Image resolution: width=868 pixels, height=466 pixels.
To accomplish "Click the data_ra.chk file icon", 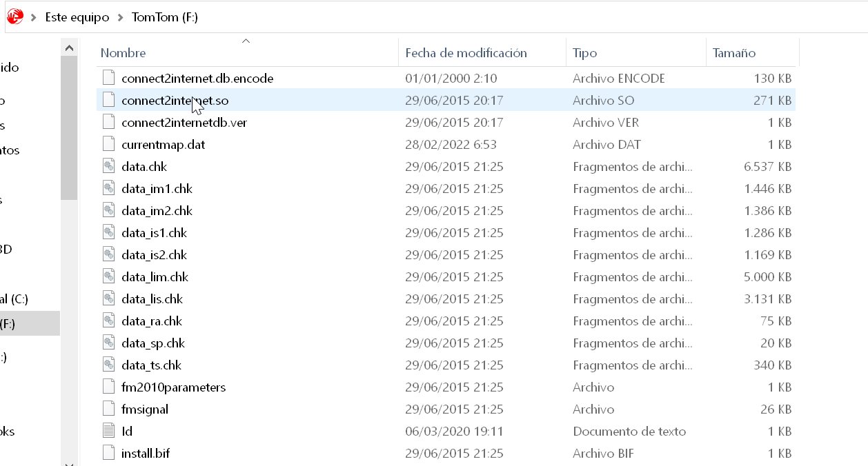I will [x=107, y=321].
